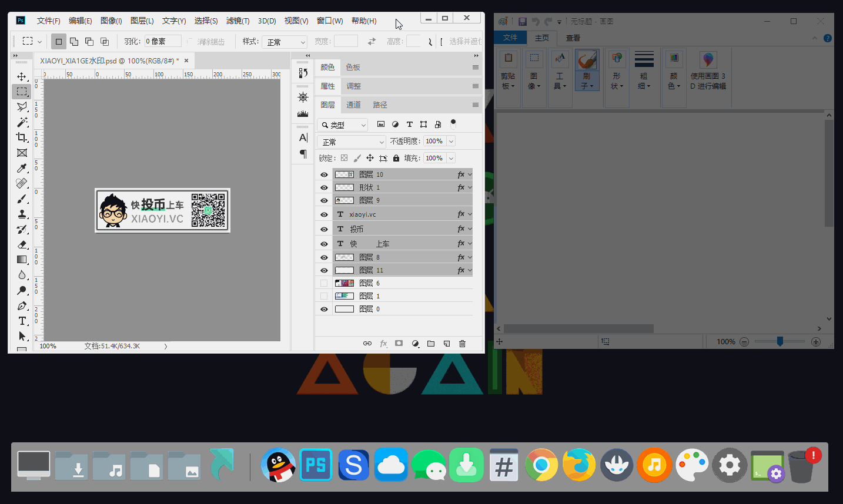Image resolution: width=843 pixels, height=504 pixels.
Task: Click the 羽化 feather input field
Action: [163, 41]
